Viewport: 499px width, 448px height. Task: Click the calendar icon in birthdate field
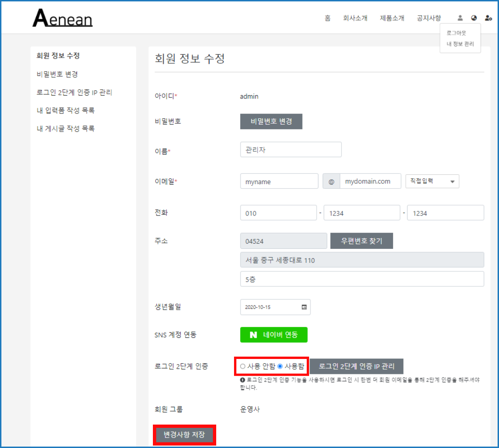[x=304, y=307]
